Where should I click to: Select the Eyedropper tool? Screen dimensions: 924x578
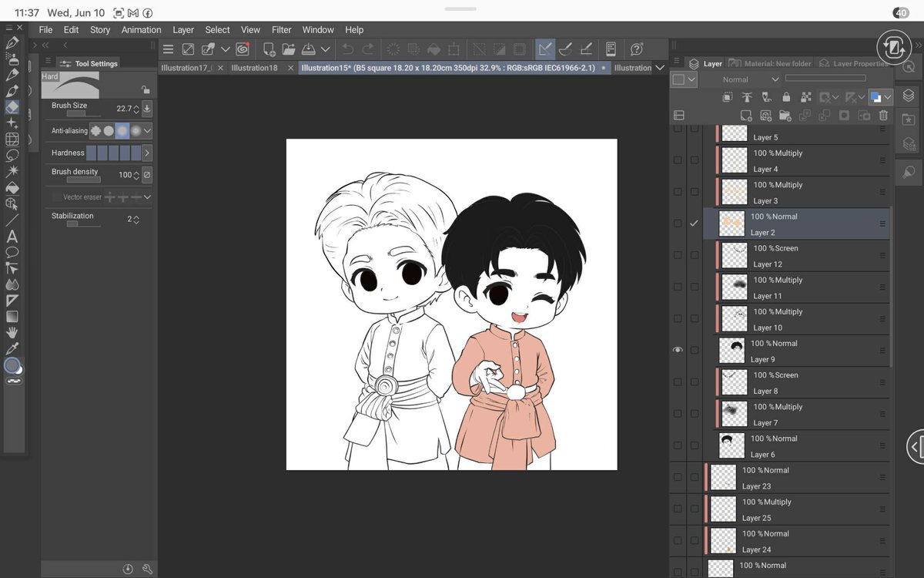[x=12, y=349]
